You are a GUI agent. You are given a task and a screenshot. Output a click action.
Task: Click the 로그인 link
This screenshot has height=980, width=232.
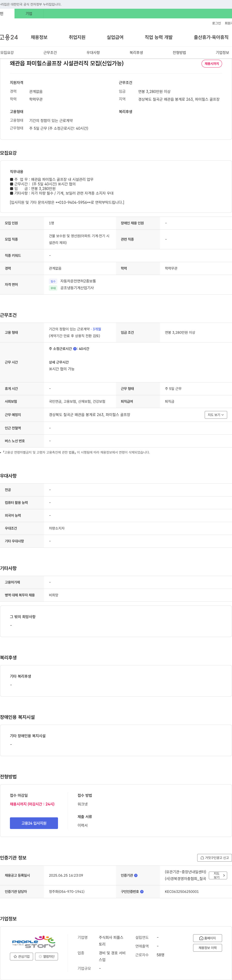[x=217, y=23]
